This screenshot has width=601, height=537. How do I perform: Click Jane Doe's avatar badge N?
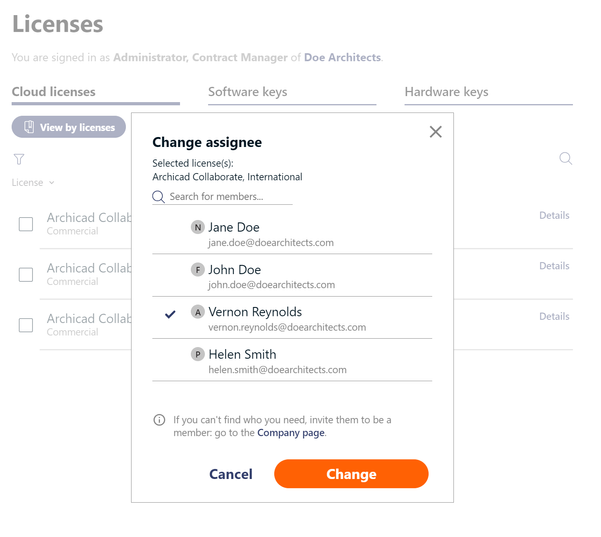coord(197,227)
